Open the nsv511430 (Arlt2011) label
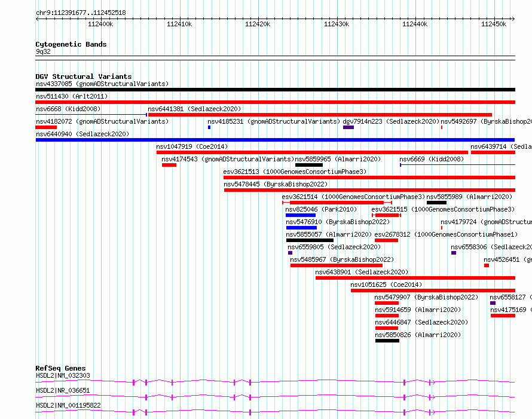The height and width of the screenshot is (419, 532). [72, 96]
